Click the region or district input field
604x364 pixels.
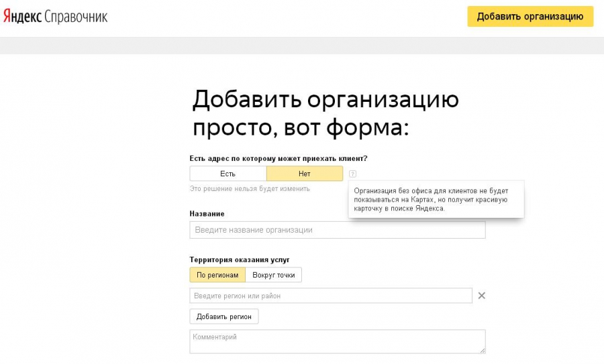pyautogui.click(x=331, y=296)
